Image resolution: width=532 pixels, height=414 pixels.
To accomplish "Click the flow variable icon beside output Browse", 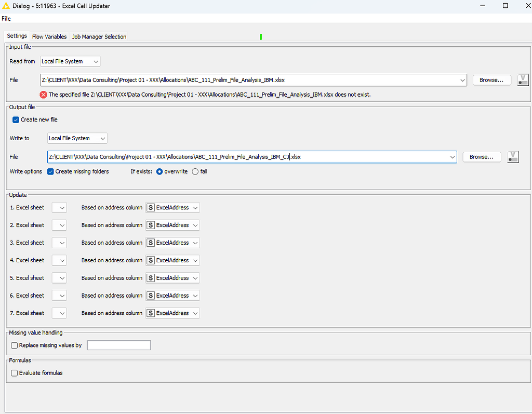I will tap(513, 156).
